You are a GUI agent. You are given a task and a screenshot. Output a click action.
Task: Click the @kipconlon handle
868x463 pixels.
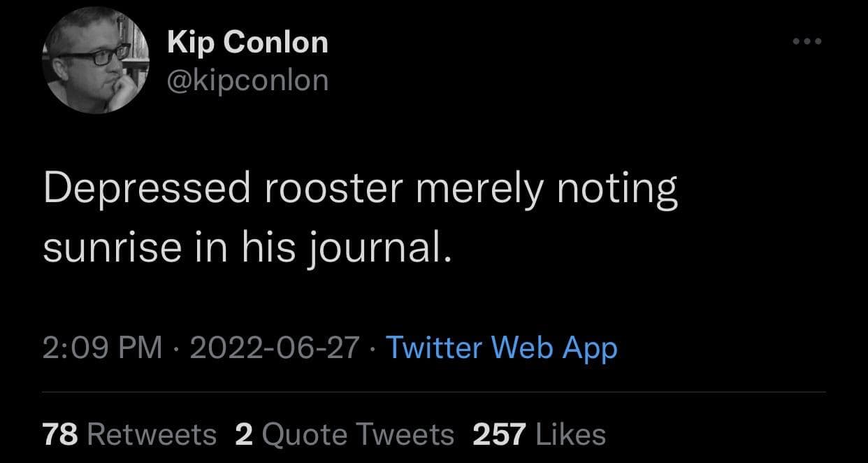pyautogui.click(x=247, y=80)
